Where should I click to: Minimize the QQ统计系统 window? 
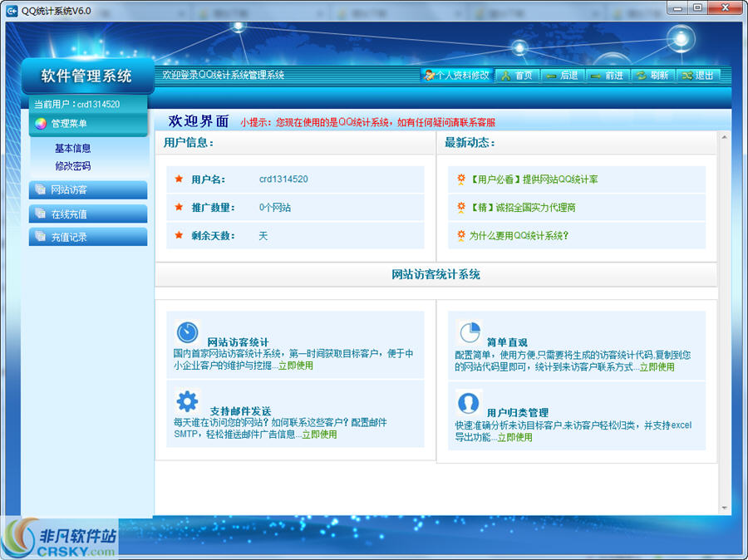678,7
